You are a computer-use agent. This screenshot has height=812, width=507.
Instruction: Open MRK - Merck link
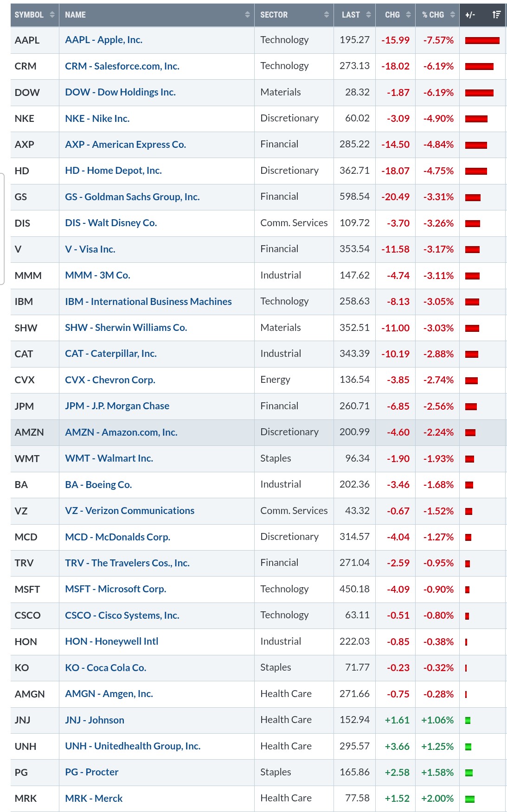click(x=94, y=799)
